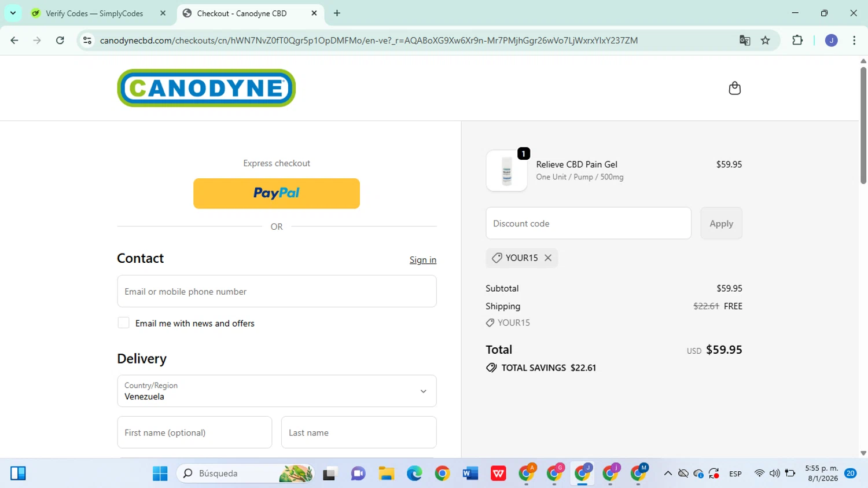Click the Relieve CBD Pain Gel name
Viewport: 868px width, 488px height.
pos(576,164)
